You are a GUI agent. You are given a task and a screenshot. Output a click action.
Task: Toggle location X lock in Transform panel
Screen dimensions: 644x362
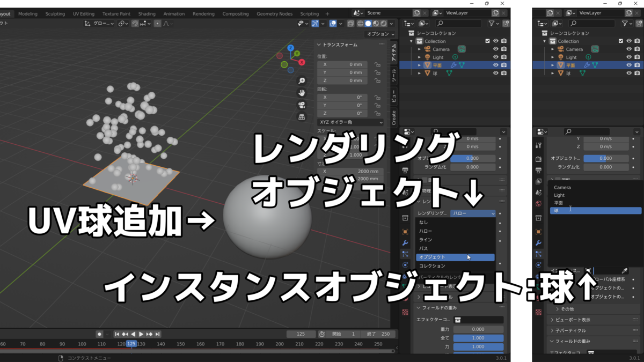378,64
